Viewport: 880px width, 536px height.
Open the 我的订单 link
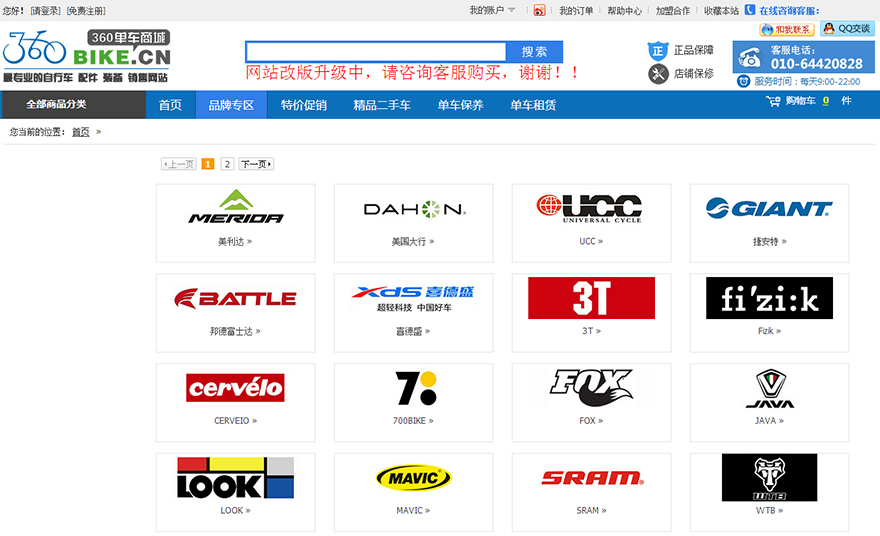click(576, 11)
